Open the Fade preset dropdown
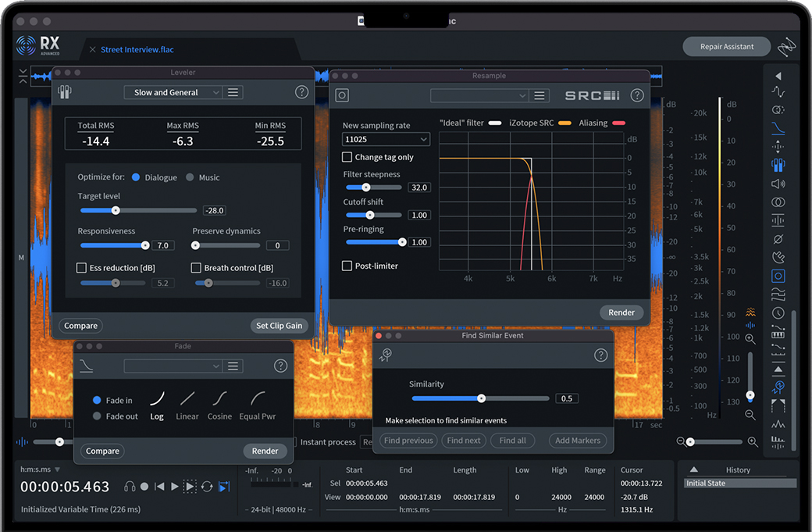This screenshot has width=812, height=532. [x=173, y=366]
